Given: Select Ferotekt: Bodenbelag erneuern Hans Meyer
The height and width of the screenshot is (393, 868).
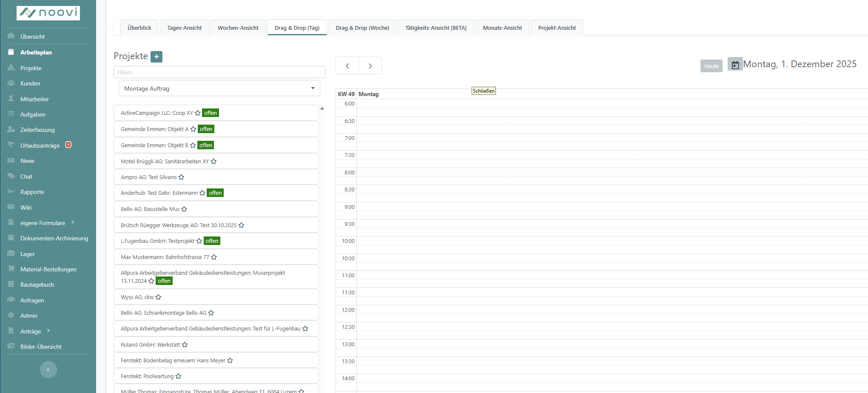Looking at the screenshot, I should tap(216, 360).
